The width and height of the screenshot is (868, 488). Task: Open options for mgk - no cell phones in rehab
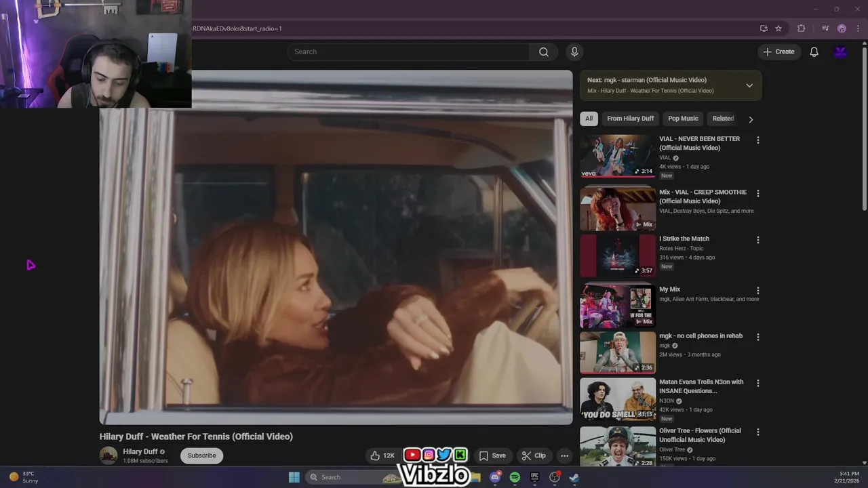(x=758, y=337)
